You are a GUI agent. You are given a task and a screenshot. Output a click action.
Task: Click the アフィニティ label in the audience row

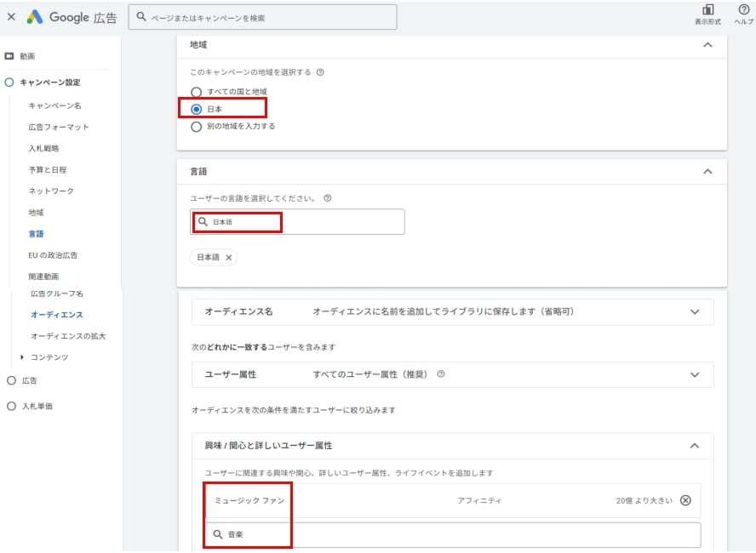pyautogui.click(x=479, y=500)
